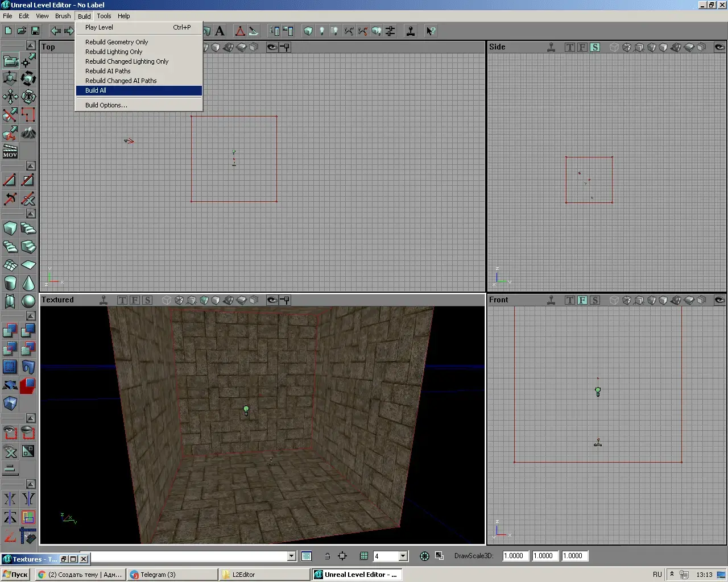Image resolution: width=728 pixels, height=582 pixels.
Task: Toggle realtime preview eye in Side viewport
Action: coord(719,47)
